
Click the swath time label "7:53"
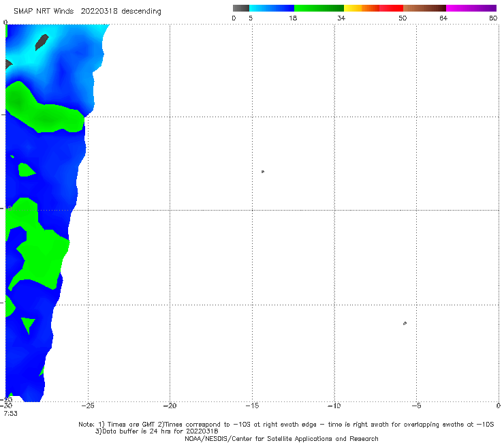(x=11, y=414)
